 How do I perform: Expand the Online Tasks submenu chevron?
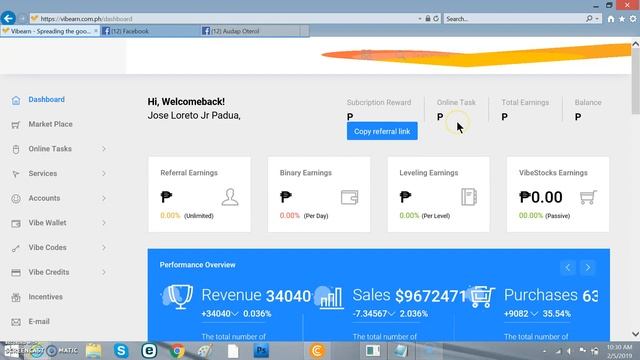click(104, 149)
